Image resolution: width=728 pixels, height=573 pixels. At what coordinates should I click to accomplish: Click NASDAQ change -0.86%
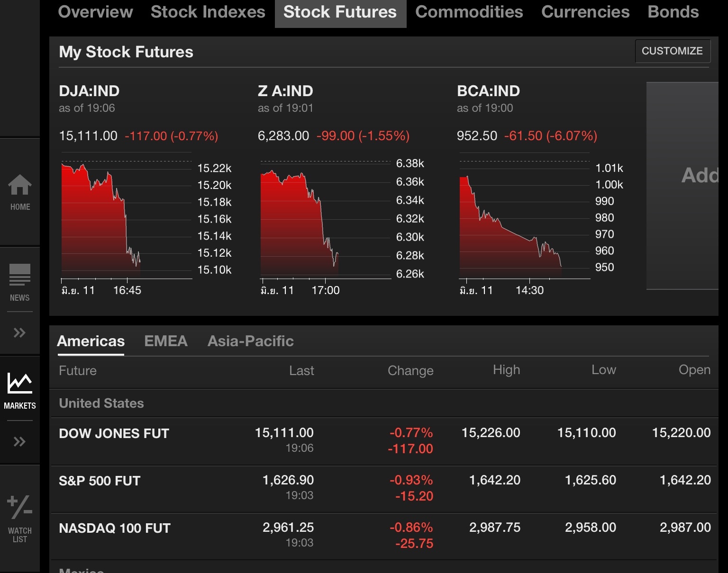[411, 527]
